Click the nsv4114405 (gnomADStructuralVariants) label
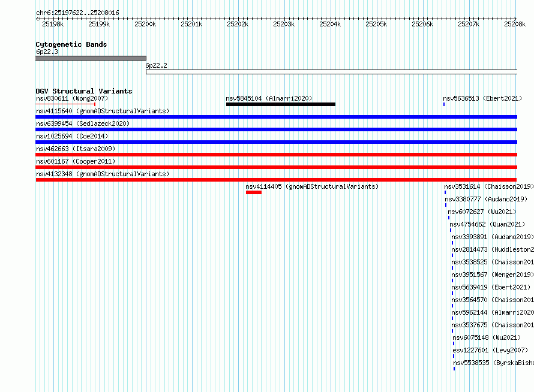 tap(312, 186)
